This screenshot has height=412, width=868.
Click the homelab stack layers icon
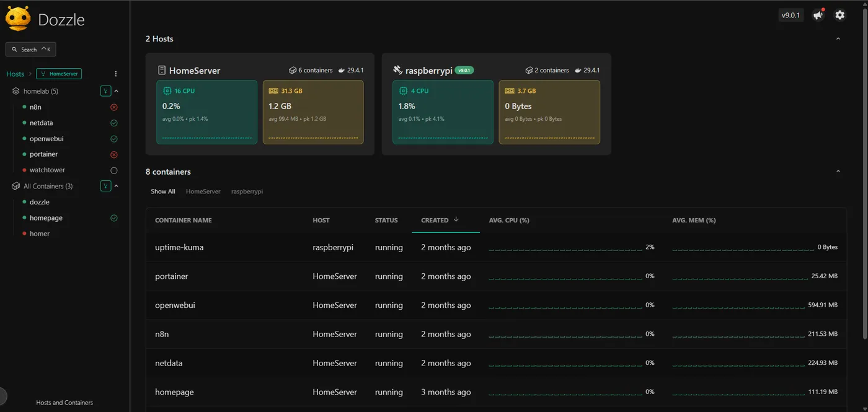(x=16, y=91)
